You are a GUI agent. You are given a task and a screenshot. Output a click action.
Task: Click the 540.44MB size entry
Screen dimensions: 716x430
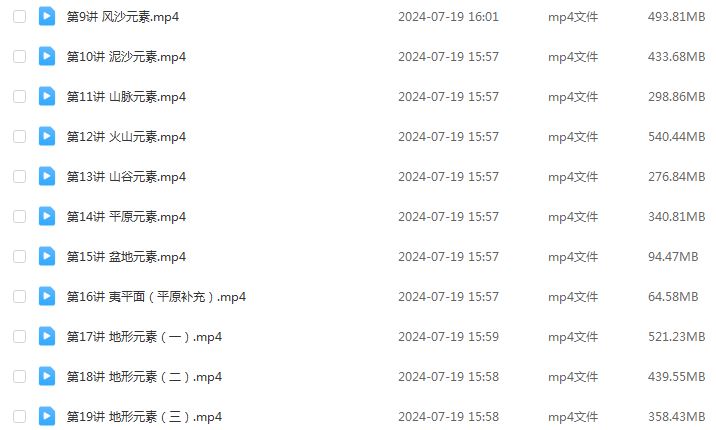[x=676, y=136]
